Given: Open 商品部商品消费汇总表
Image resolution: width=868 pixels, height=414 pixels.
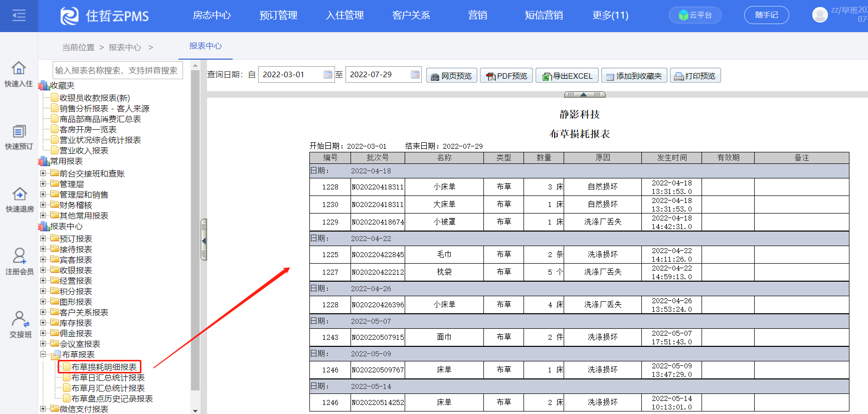Looking at the screenshot, I should point(100,119).
